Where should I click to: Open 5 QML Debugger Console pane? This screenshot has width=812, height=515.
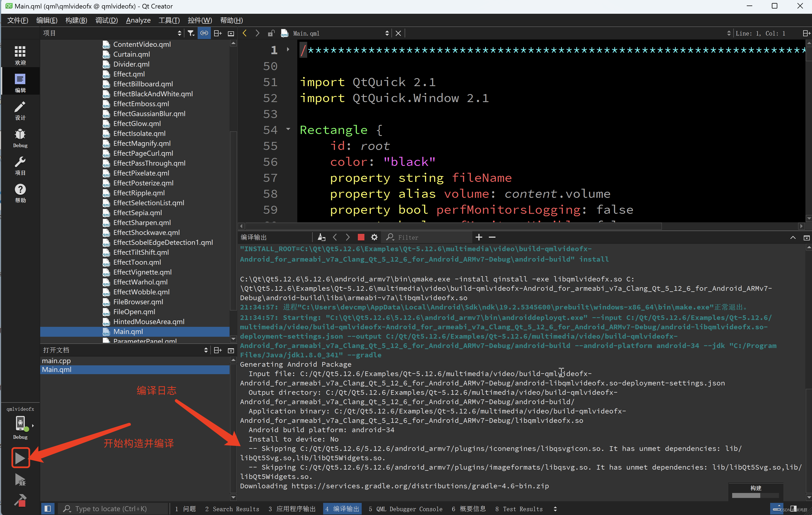pos(405,509)
